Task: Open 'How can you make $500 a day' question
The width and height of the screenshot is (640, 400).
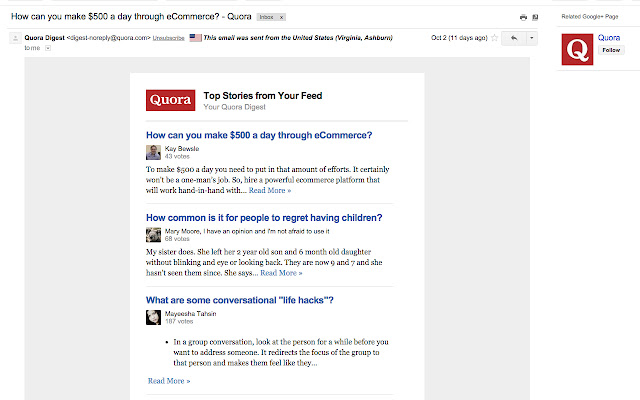Action: (259, 135)
